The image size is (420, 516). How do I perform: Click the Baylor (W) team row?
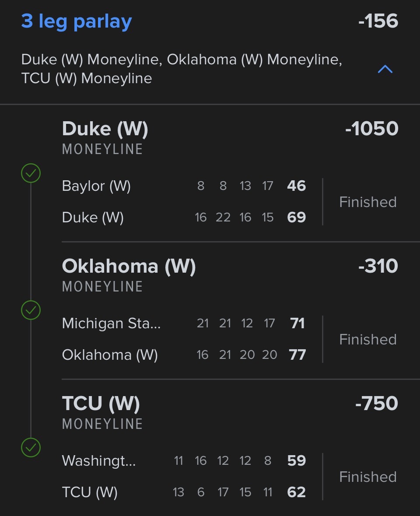coord(96,186)
